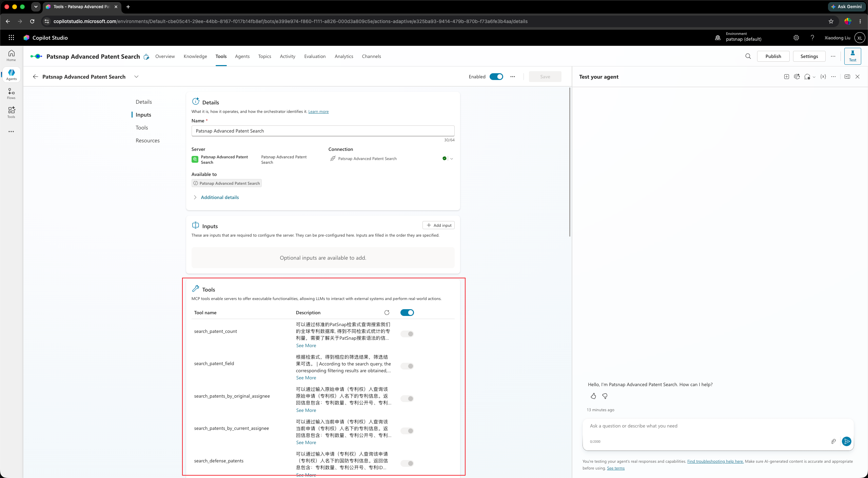Click See More under search_patent_field
The height and width of the screenshot is (478, 868).
306,378
